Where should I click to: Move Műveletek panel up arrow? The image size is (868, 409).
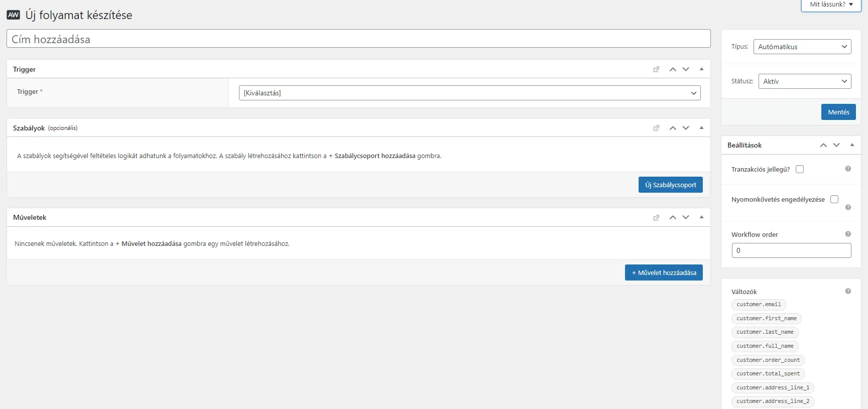click(x=673, y=217)
